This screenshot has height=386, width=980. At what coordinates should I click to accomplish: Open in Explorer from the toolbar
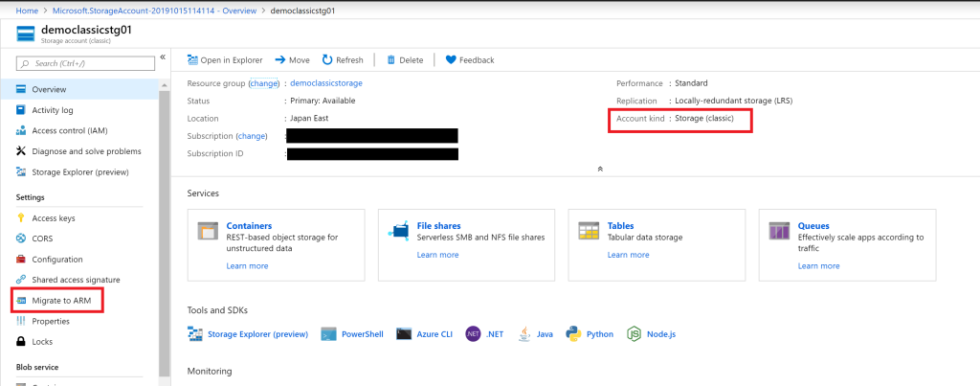225,60
